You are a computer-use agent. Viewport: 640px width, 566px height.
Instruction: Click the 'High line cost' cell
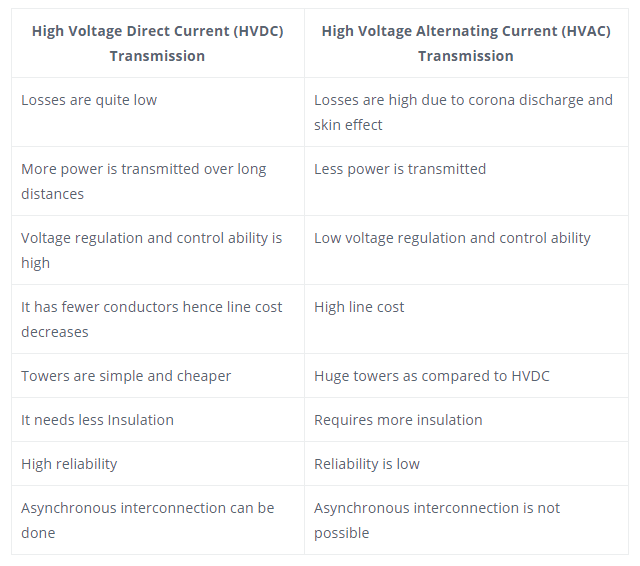pyautogui.click(x=466, y=319)
